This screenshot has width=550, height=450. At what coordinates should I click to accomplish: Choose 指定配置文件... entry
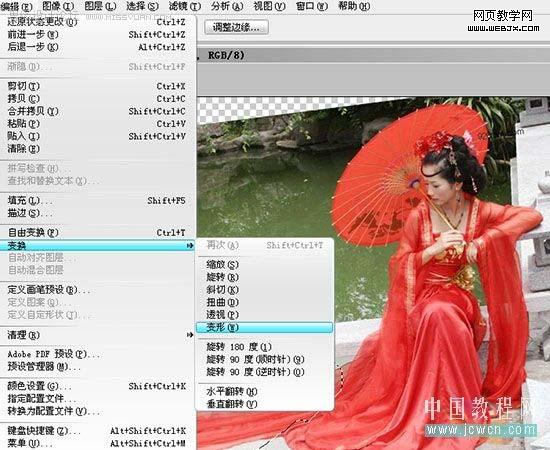pos(97,398)
